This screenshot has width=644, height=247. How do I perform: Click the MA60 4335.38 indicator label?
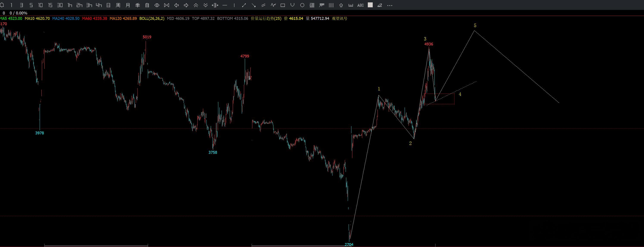[x=95, y=19]
